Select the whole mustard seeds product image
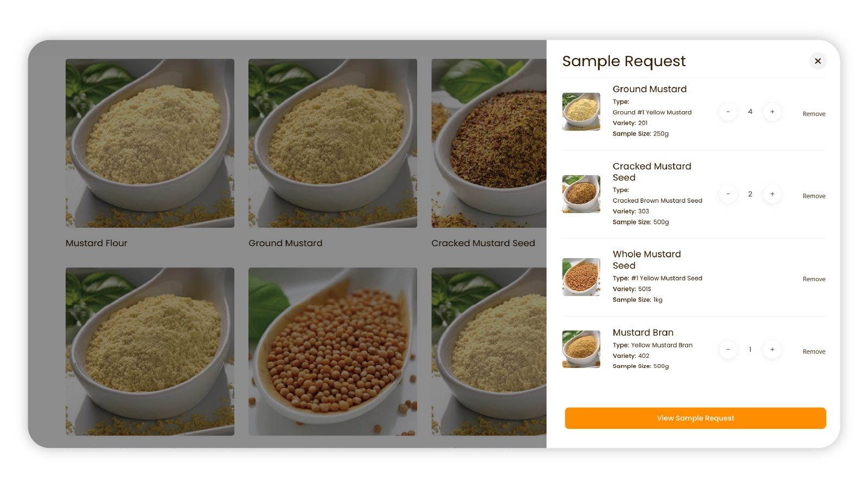The width and height of the screenshot is (868, 488). point(333,351)
